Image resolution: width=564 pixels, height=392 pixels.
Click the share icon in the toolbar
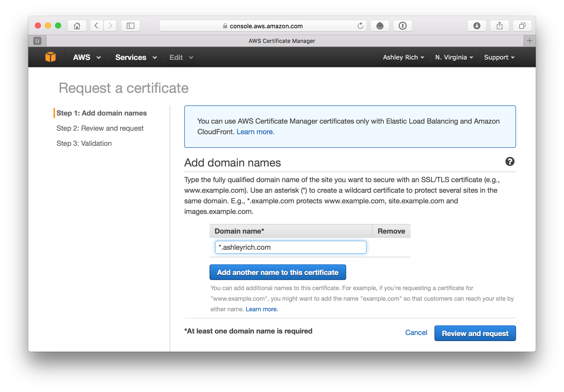coord(499,26)
